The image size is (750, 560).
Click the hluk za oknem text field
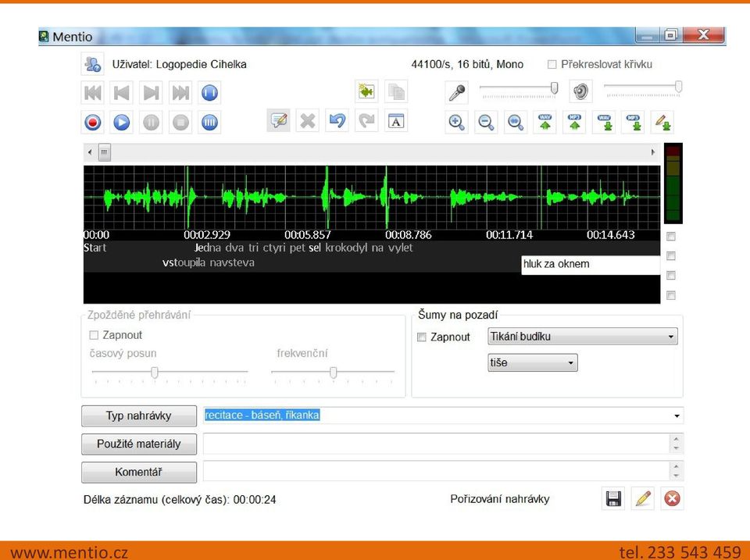(591, 265)
